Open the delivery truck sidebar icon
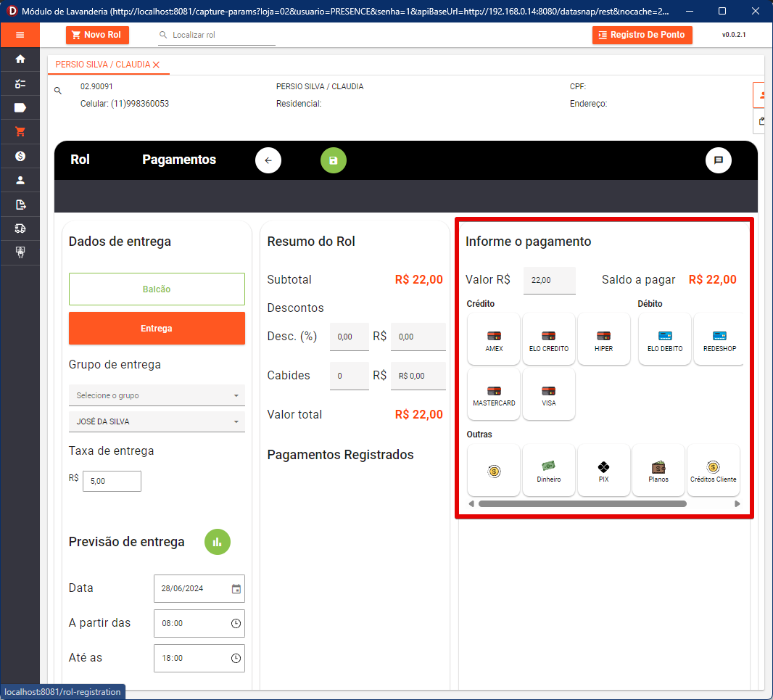 pyautogui.click(x=20, y=228)
